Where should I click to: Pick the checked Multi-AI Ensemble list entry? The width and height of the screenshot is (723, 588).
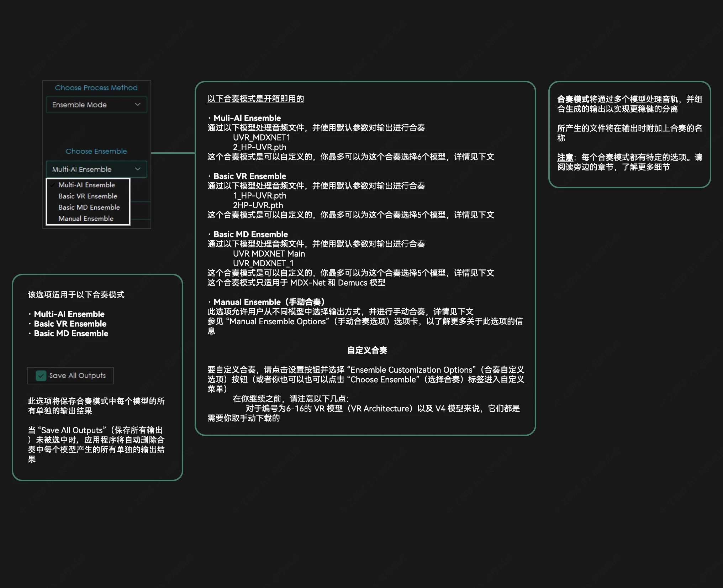[86, 185]
